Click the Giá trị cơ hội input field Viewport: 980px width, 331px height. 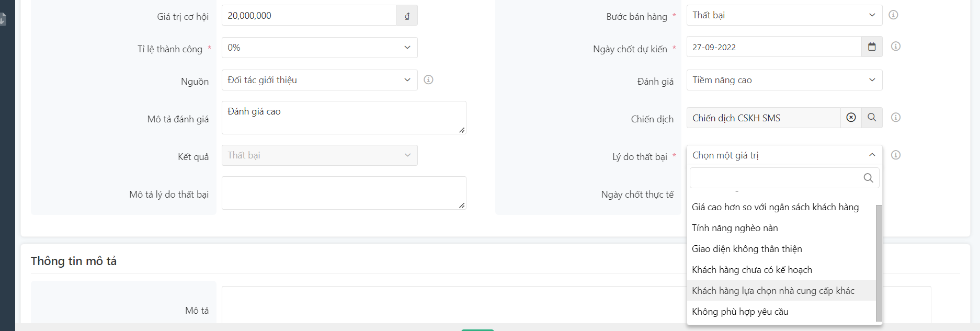[309, 16]
